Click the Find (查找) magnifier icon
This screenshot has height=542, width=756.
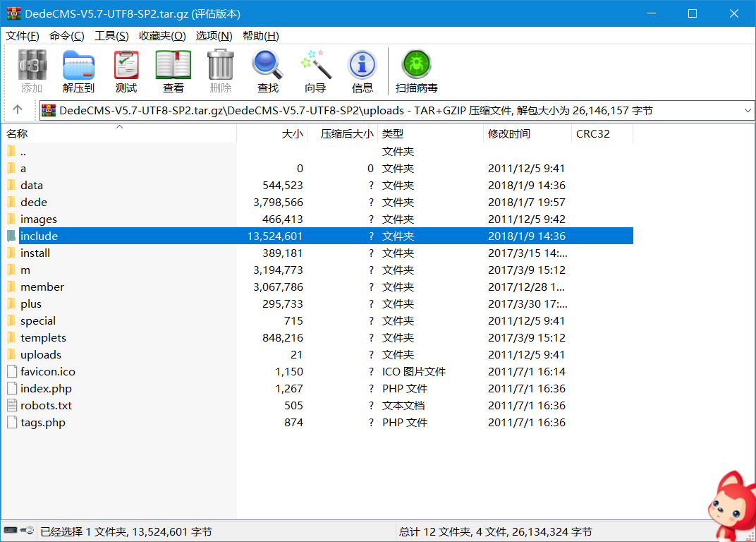(267, 65)
